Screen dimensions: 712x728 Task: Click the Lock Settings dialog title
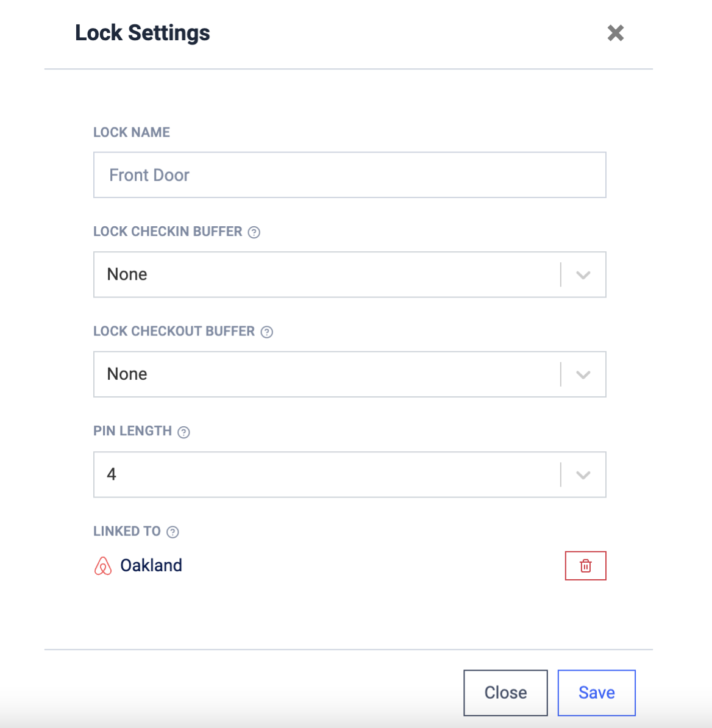143,33
